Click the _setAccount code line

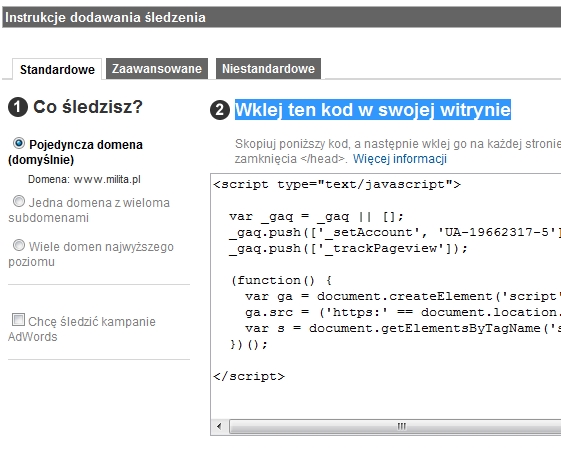pos(395,232)
